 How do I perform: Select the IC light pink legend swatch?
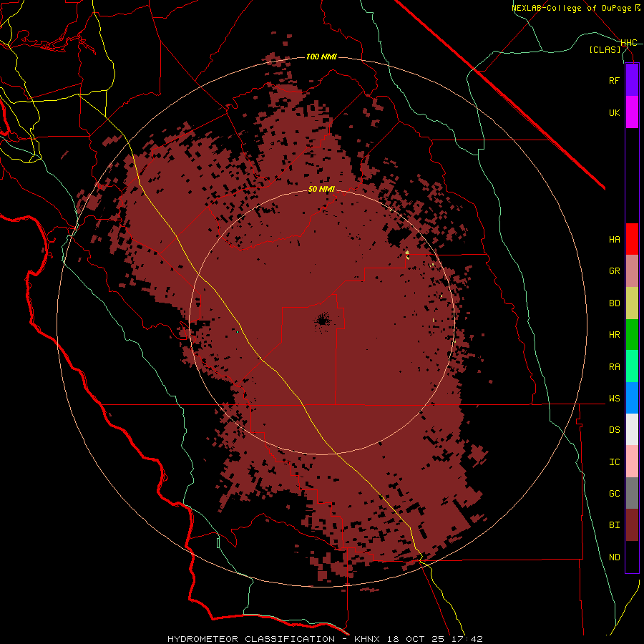632,462
